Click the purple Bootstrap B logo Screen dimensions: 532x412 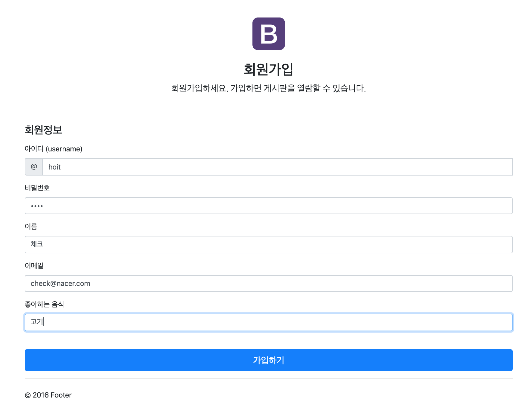(268, 34)
